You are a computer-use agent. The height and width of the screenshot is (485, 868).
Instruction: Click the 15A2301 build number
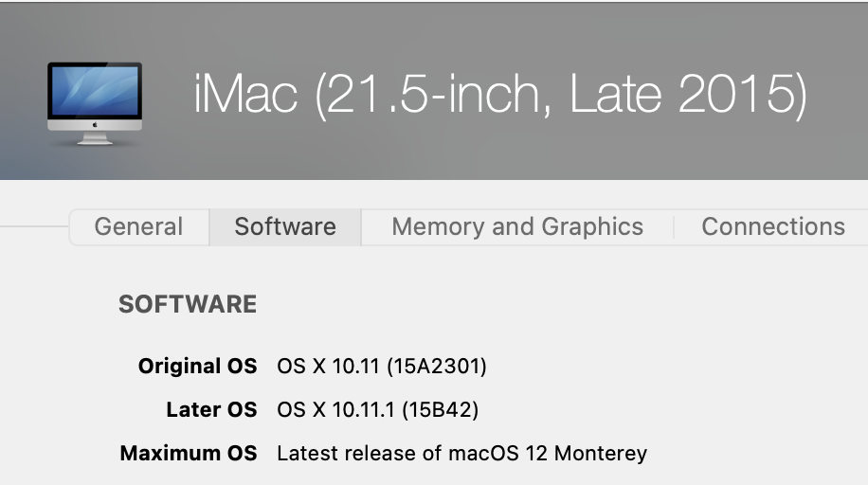click(443, 366)
